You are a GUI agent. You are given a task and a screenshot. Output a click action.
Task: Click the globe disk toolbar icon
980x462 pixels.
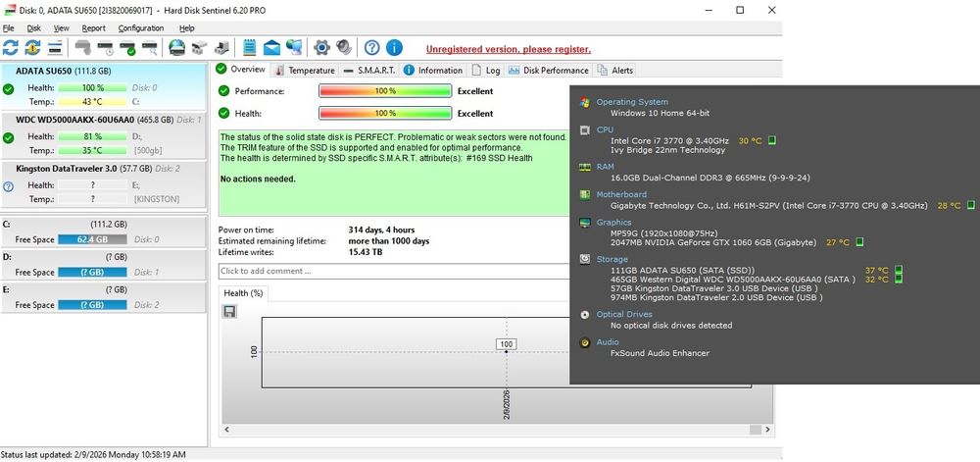coord(177,47)
